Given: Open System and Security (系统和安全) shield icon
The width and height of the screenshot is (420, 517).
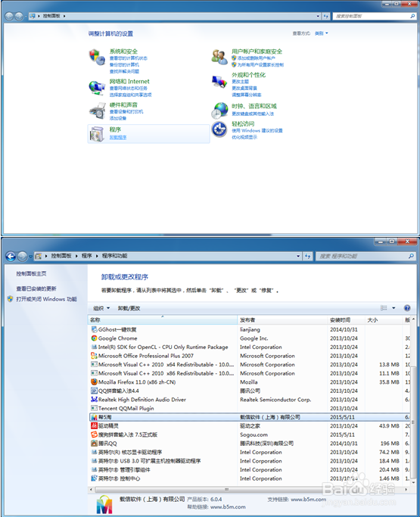Looking at the screenshot, I should point(97,57).
